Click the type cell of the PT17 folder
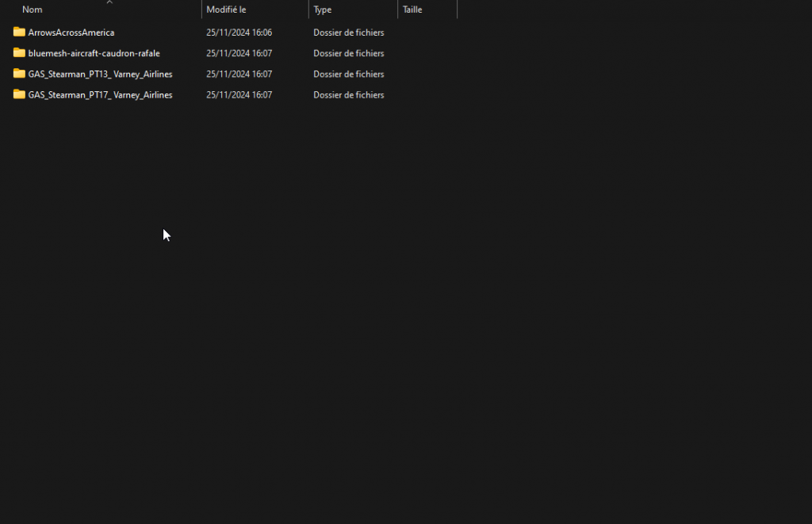The width and height of the screenshot is (812, 524). [x=348, y=94]
